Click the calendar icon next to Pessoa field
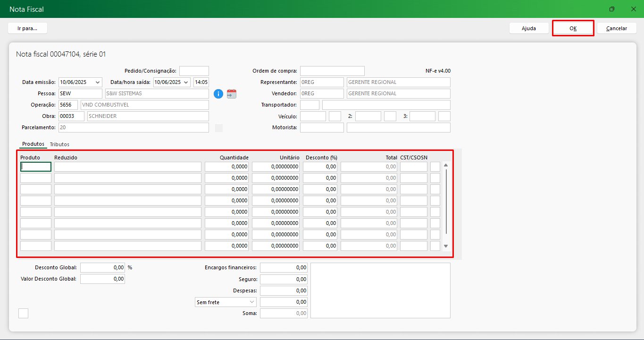 click(x=231, y=94)
